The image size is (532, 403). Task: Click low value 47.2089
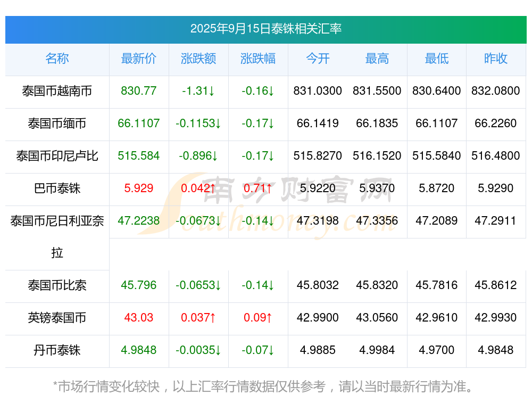pos(437,221)
